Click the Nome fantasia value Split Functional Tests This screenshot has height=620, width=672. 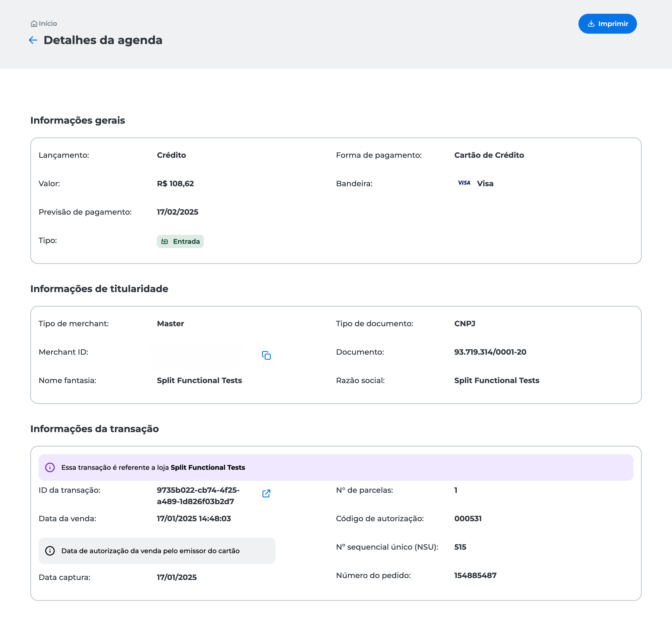coord(200,380)
